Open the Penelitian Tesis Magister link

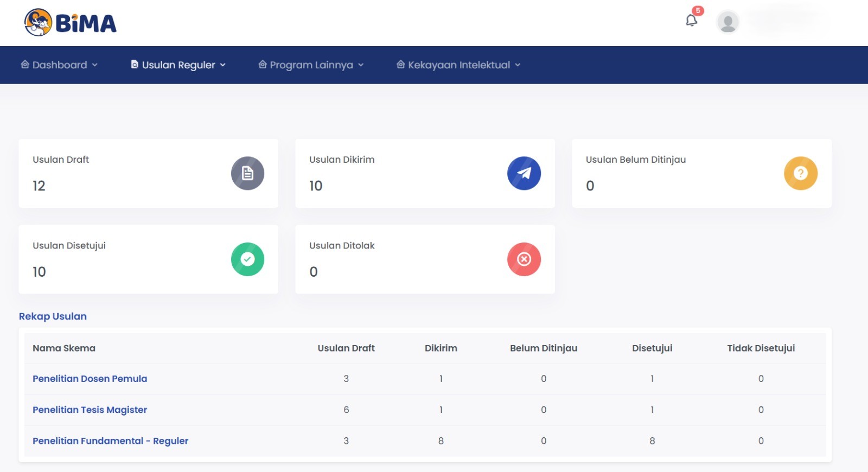click(90, 410)
